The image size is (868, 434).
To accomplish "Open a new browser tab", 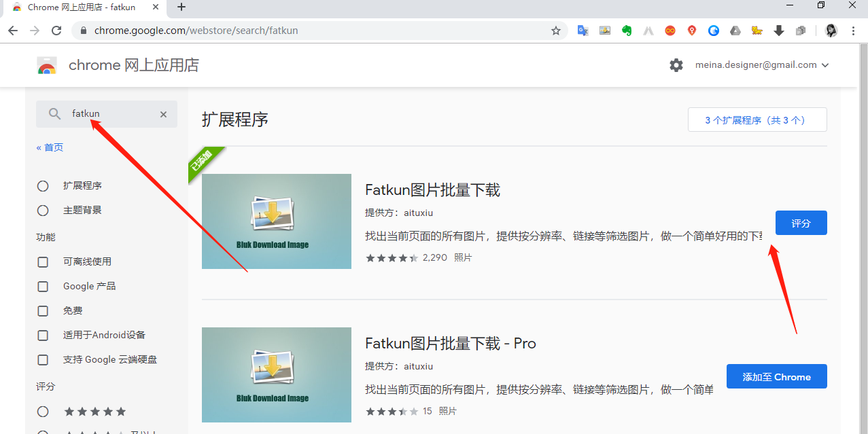I will pyautogui.click(x=181, y=7).
